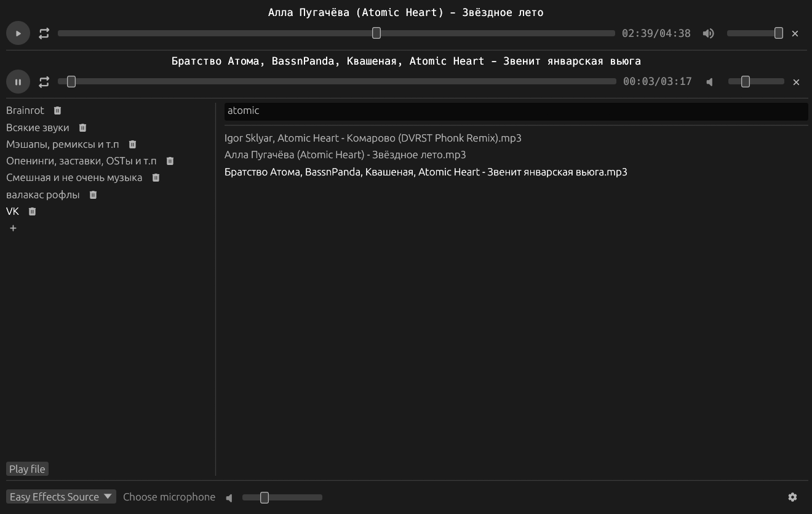Switch to the Всякие звуки playlist

(38, 127)
